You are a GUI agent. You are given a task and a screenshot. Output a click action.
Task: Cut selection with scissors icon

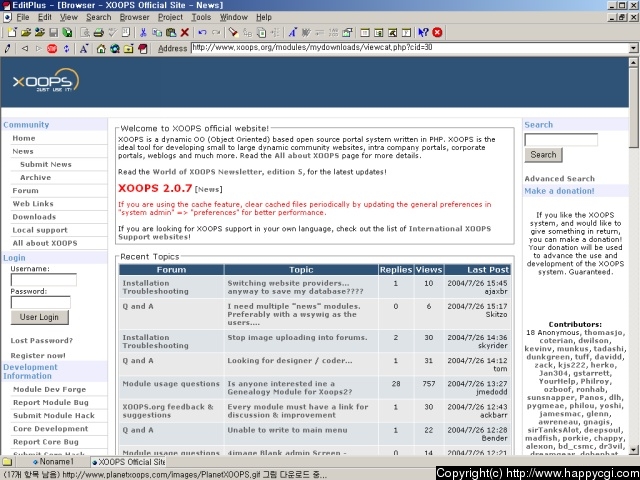tap(143, 32)
